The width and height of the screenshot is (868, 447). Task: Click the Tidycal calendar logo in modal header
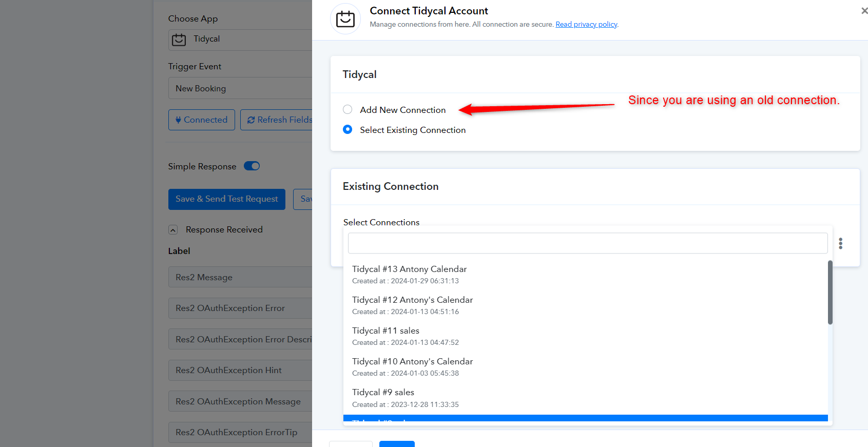click(x=345, y=19)
